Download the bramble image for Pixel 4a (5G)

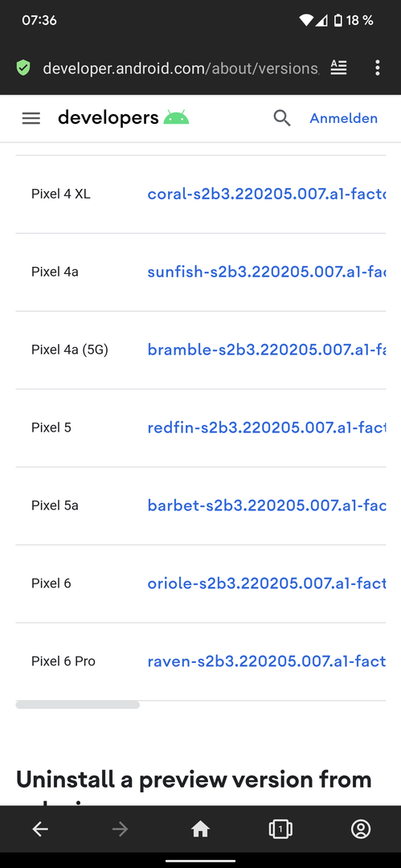coord(267,350)
